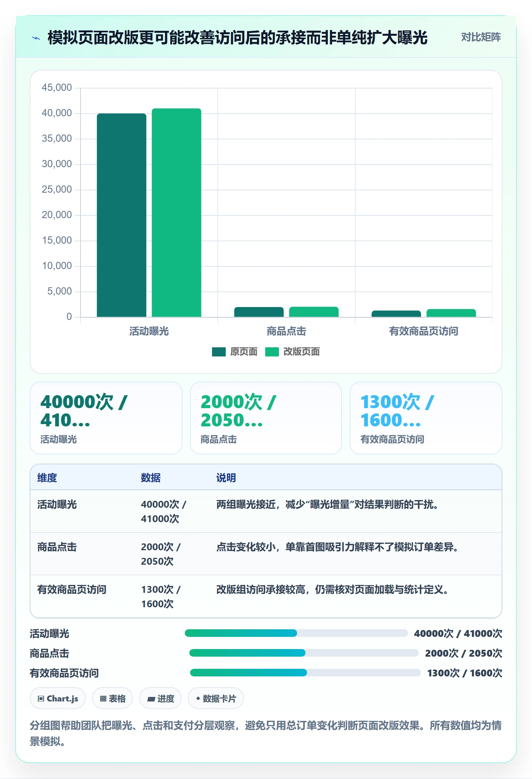Click the light green 改版页面 bar for 活动曝光
The width and height of the screenshot is (532, 779).
coord(177,212)
